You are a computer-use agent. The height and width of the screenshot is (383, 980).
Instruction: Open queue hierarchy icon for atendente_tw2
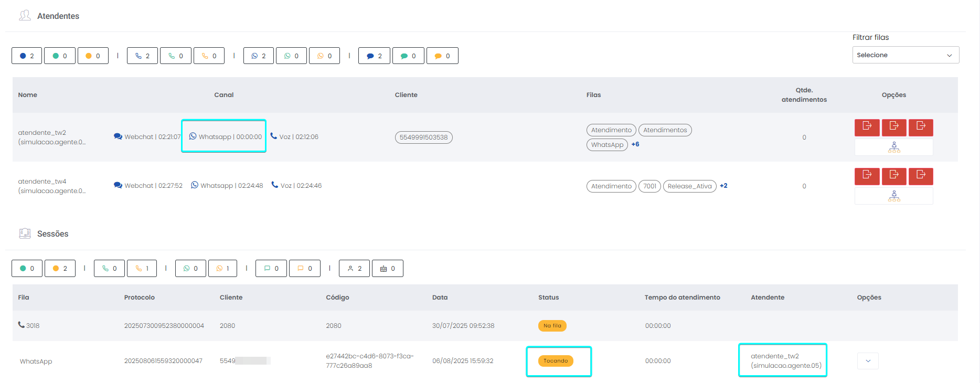click(x=893, y=147)
